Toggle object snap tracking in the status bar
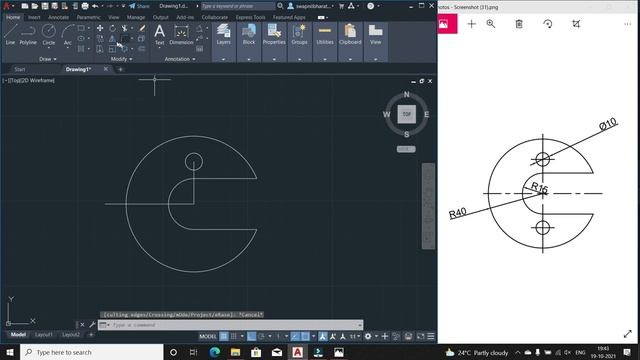 pos(295,336)
